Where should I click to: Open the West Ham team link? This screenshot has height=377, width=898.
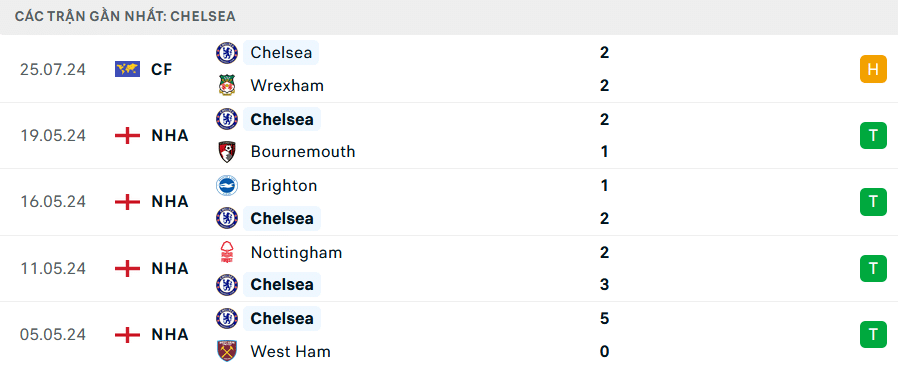coord(290,351)
